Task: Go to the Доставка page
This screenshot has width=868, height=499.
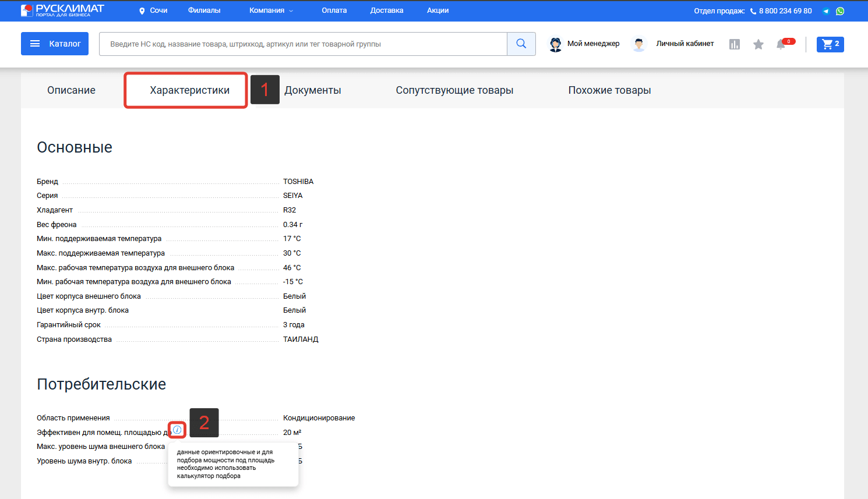Action: click(387, 10)
